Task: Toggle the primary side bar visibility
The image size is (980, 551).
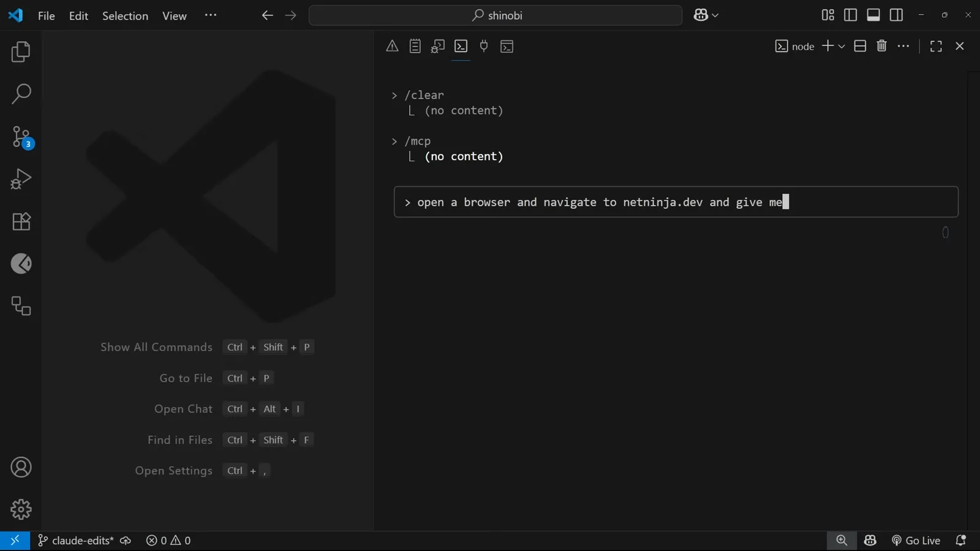Action: coord(851,15)
